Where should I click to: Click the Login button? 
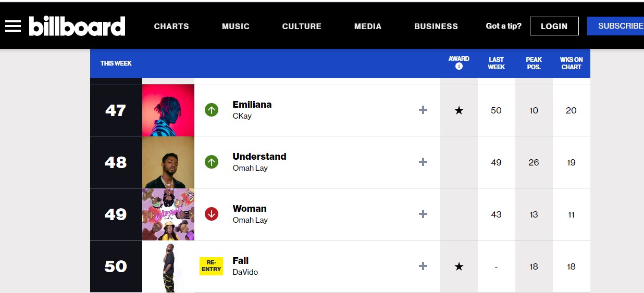[554, 26]
